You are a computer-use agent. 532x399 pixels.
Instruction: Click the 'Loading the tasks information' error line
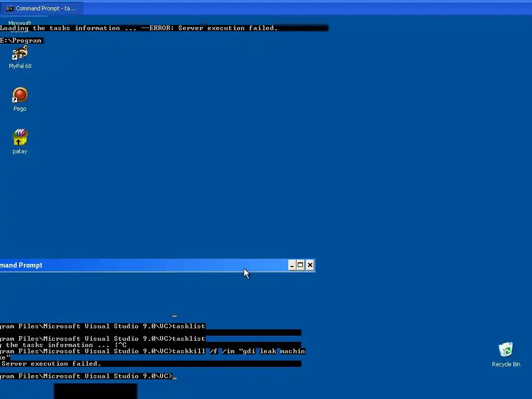(139, 28)
